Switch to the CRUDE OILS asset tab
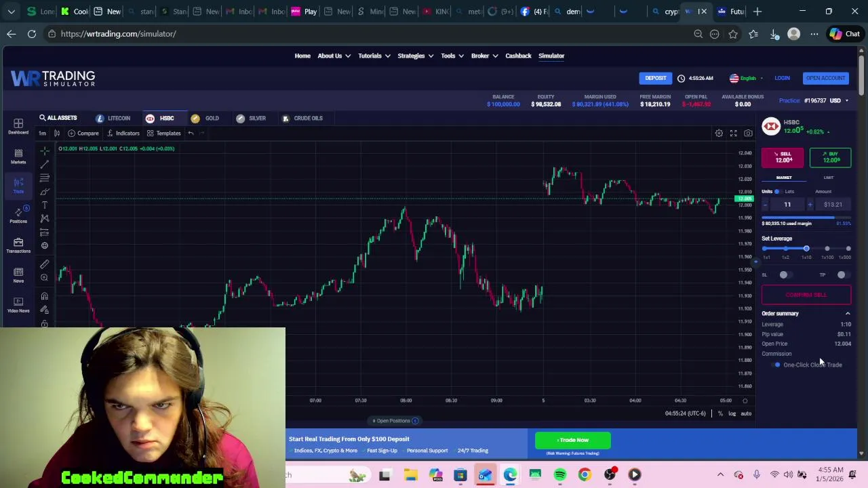This screenshot has height=488, width=868. [302, 118]
